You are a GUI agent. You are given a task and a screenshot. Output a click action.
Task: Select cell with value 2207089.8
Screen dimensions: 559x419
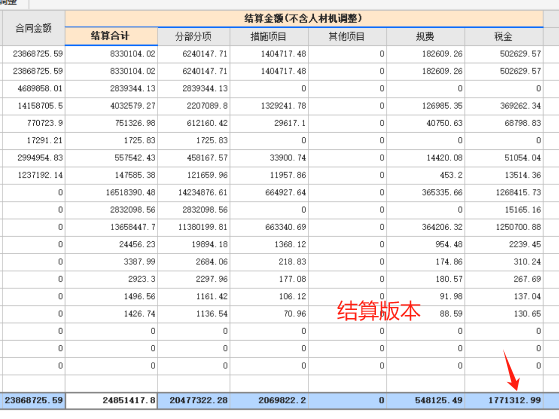pos(194,106)
